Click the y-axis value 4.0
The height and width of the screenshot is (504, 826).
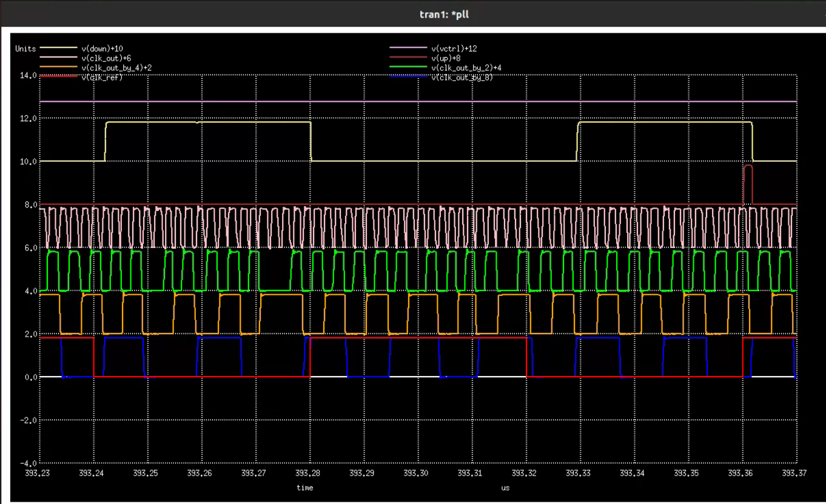30,291
